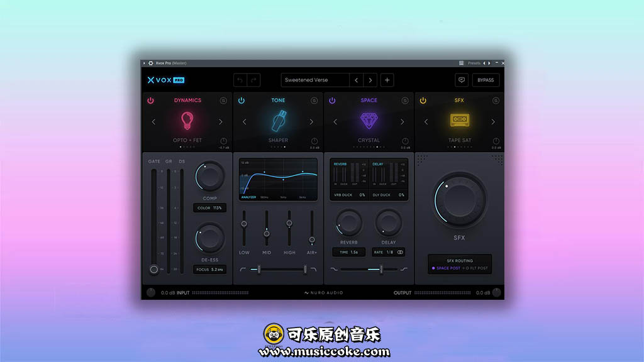
Task: Click the reverb TIME 1.5s field
Action: tap(348, 253)
